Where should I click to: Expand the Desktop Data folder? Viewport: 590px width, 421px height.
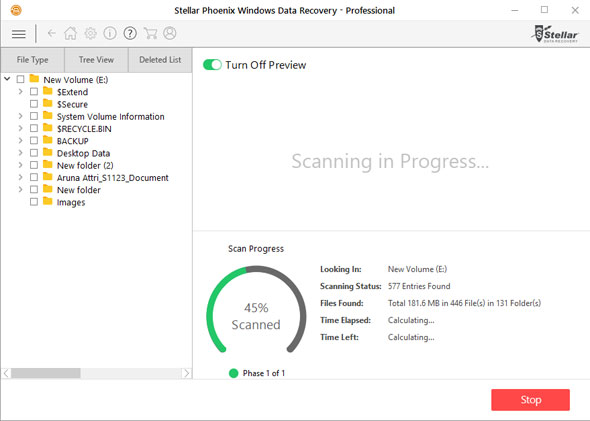20,153
